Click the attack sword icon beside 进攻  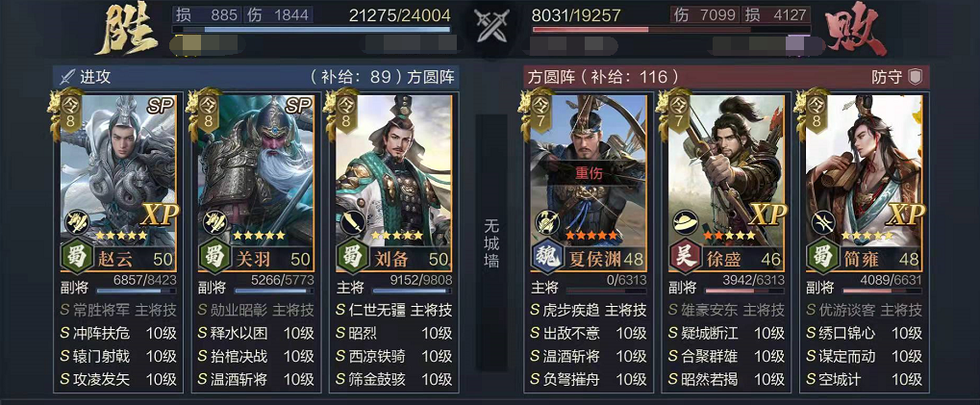pyautogui.click(x=66, y=77)
